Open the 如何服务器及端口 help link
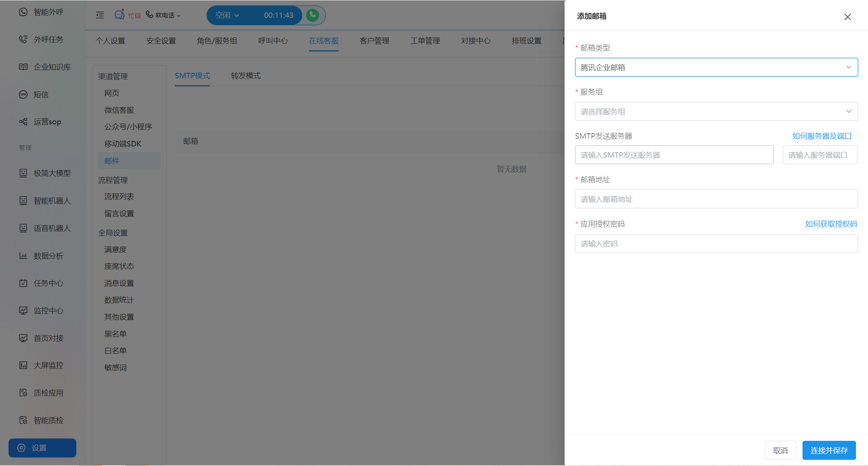Image resolution: width=868 pixels, height=466 pixels. (x=822, y=136)
